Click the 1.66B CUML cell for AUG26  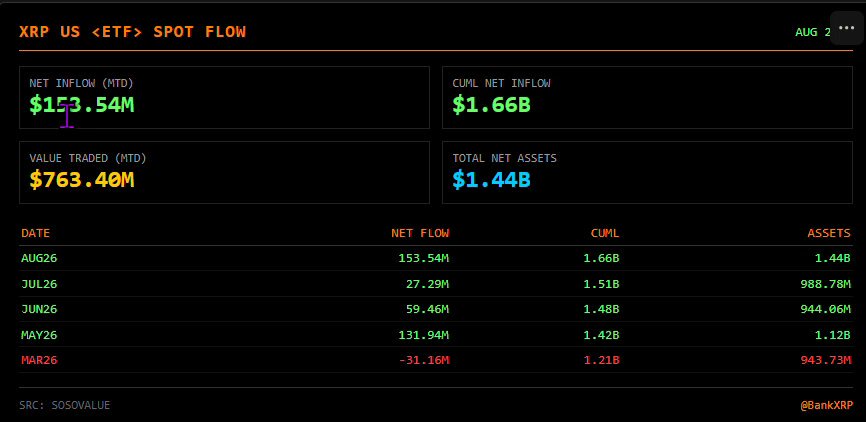click(601, 258)
